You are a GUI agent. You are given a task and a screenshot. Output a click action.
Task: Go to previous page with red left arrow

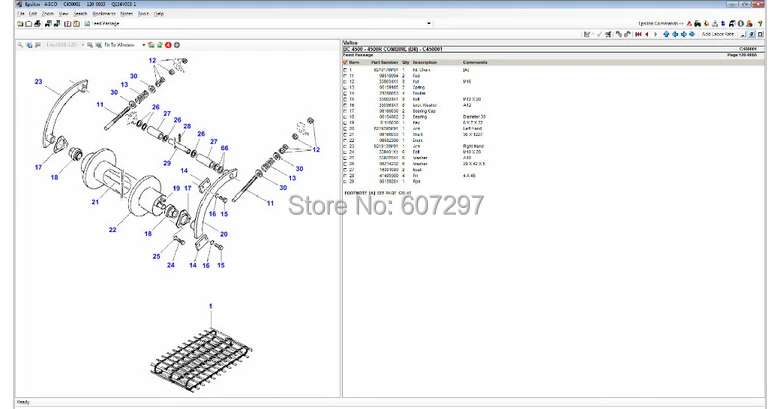647,34
